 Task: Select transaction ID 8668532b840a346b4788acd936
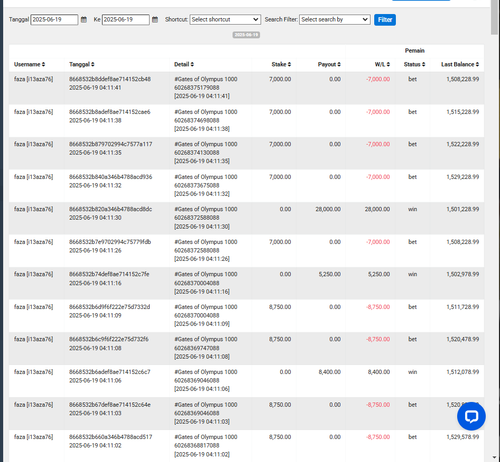point(110,177)
